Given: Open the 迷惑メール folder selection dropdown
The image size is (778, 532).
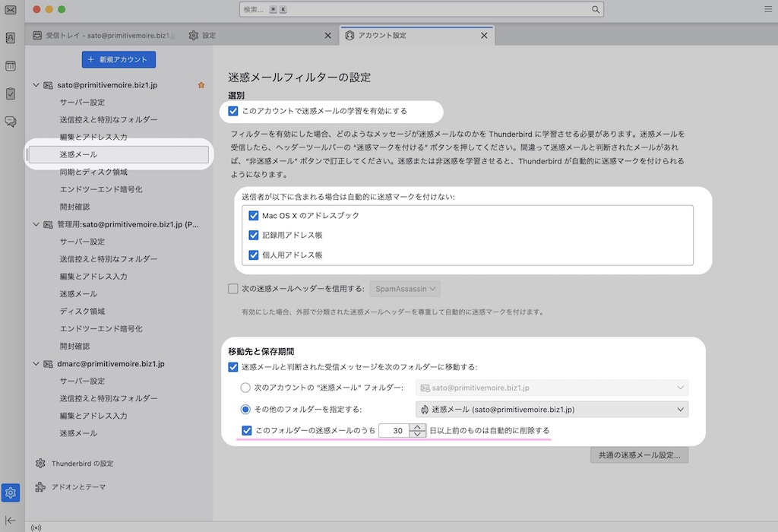Looking at the screenshot, I should click(x=552, y=410).
